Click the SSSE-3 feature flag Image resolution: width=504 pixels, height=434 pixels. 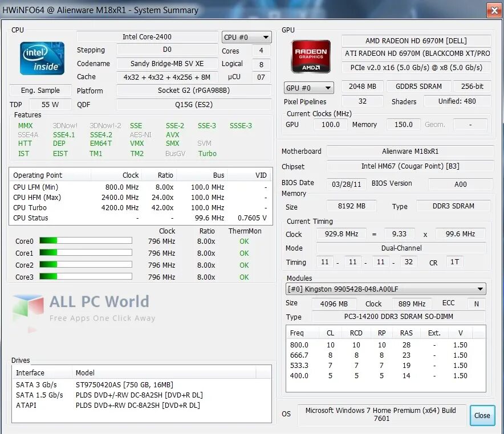tap(241, 125)
